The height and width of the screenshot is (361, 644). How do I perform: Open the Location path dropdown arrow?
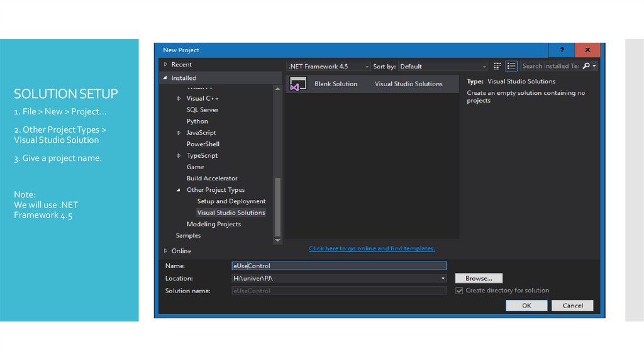(x=443, y=278)
